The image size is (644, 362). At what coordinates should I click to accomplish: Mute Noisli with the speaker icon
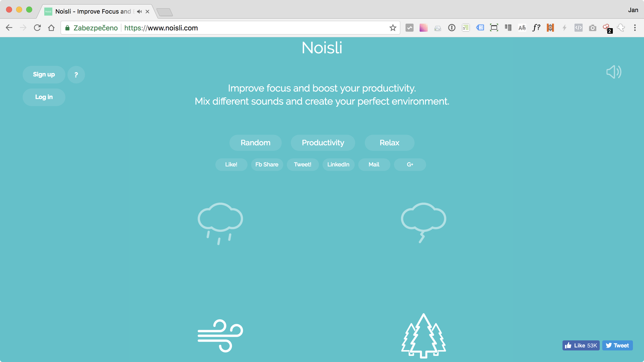point(613,72)
